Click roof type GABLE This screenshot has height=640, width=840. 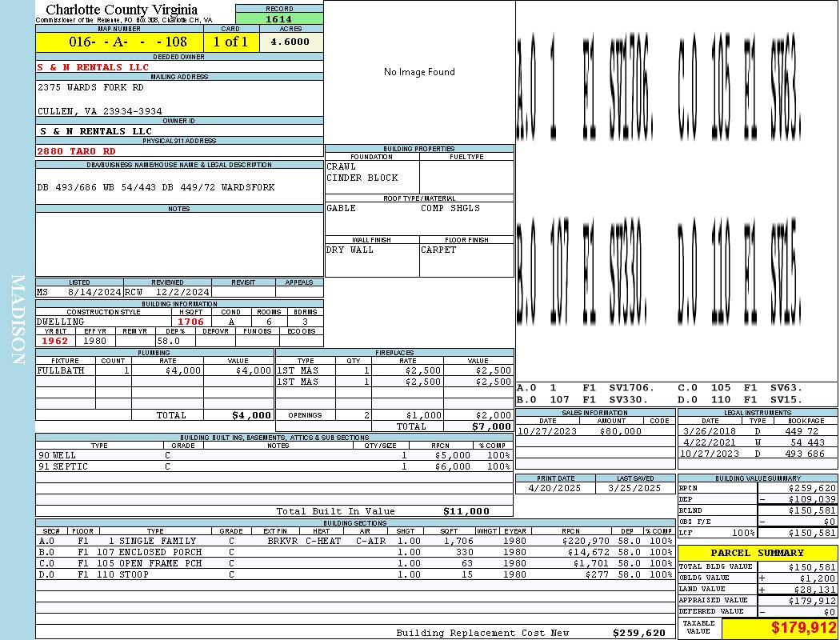pyautogui.click(x=342, y=208)
